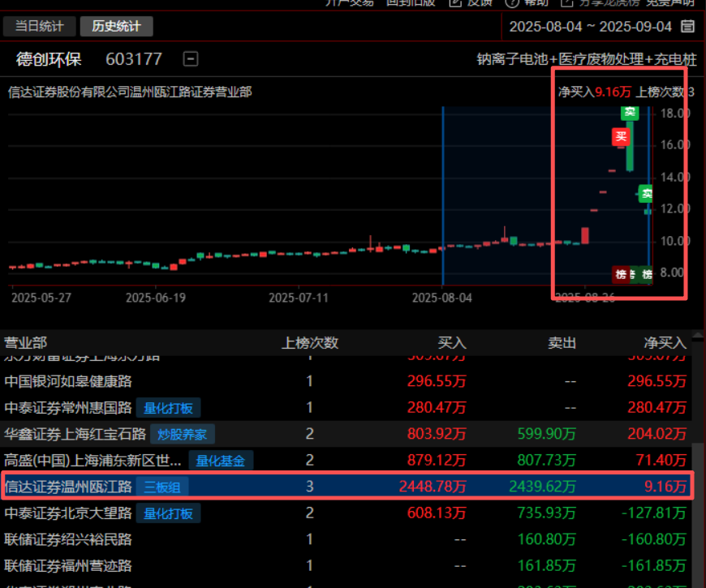Click the 71.40万 net buy cell
This screenshot has width=706, height=588.
(661, 460)
